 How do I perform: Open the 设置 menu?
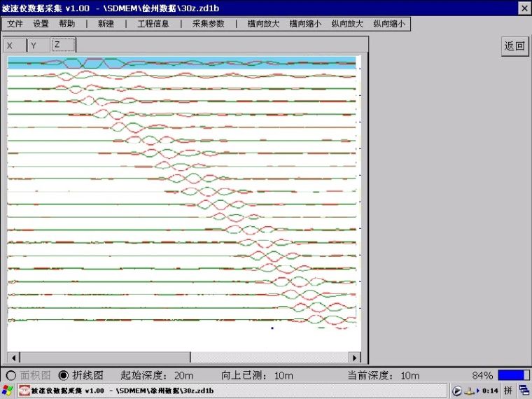pos(41,24)
